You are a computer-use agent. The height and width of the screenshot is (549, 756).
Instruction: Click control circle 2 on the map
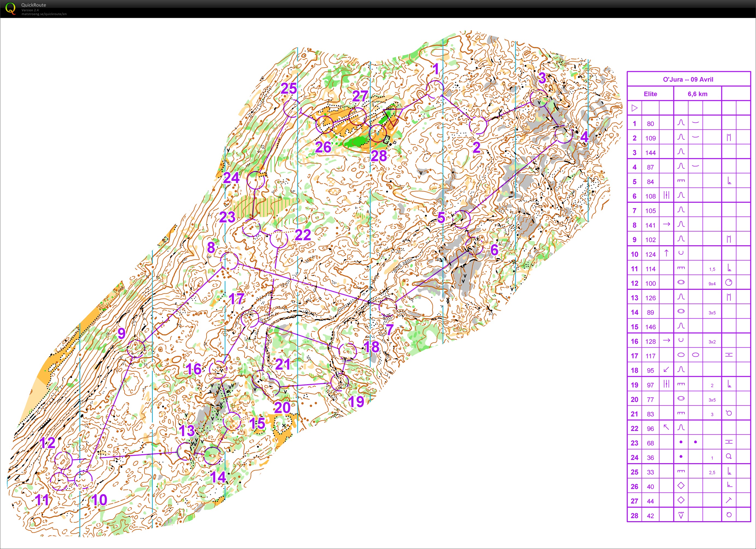[478, 125]
